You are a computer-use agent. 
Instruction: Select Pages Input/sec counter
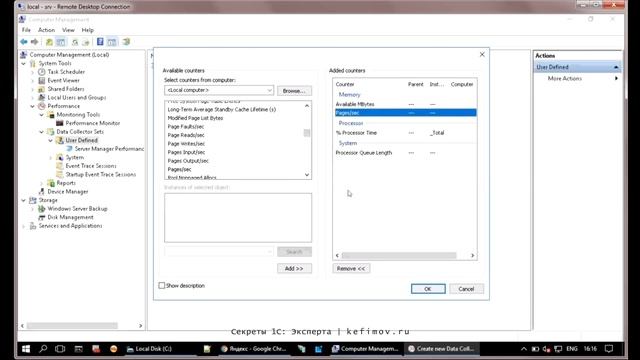click(x=186, y=152)
